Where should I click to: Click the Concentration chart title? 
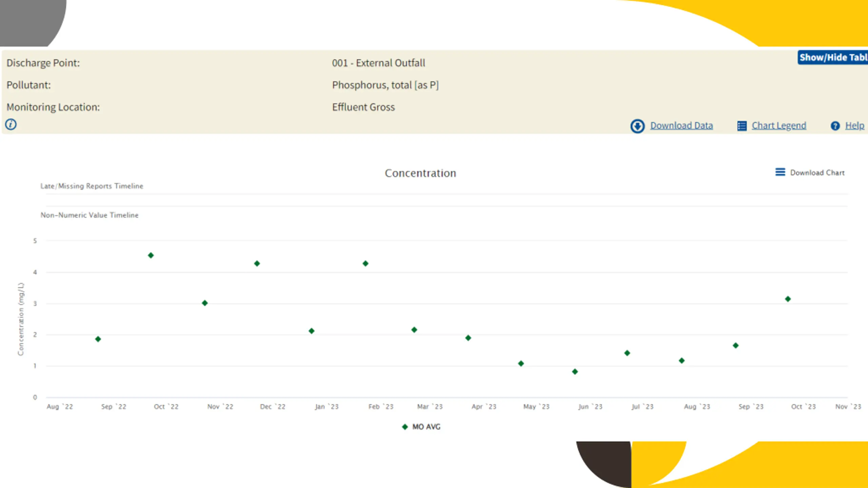click(x=420, y=173)
